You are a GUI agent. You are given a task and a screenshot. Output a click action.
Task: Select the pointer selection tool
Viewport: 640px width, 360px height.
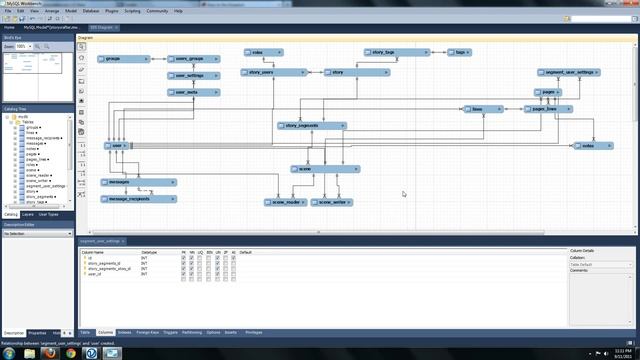(82, 47)
